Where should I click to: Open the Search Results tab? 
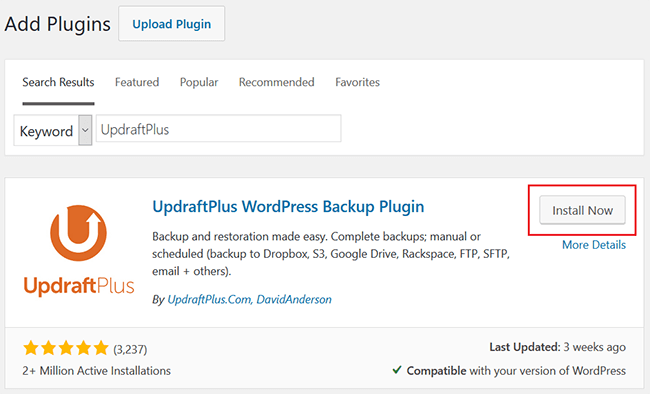(58, 82)
